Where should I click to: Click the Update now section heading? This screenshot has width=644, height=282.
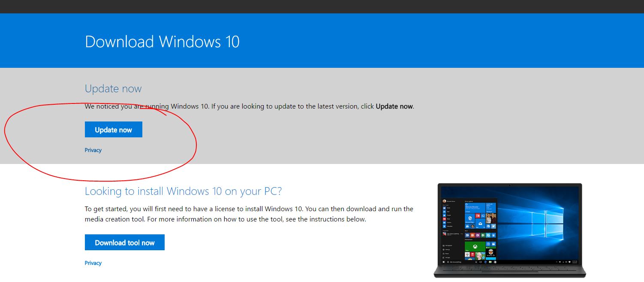point(113,89)
